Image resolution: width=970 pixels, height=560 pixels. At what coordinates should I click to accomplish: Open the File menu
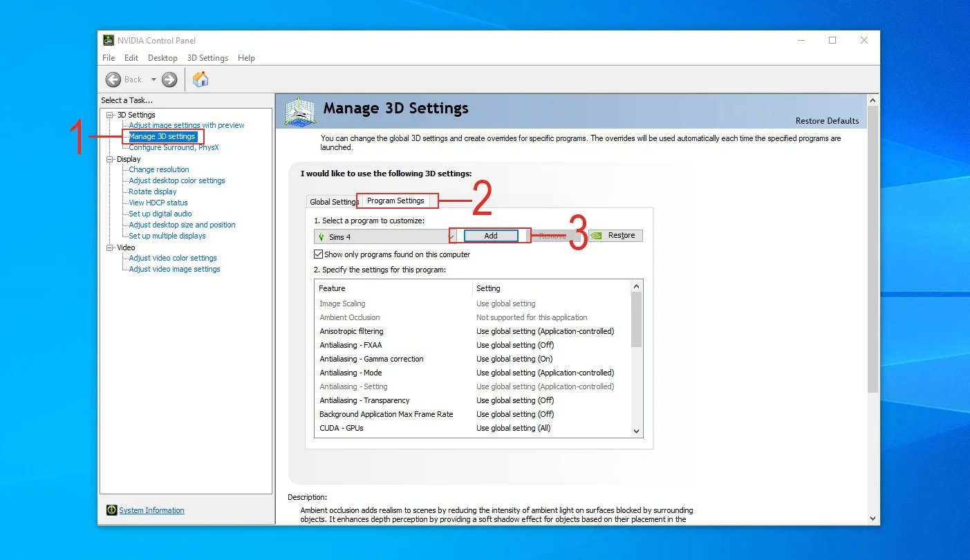(109, 58)
